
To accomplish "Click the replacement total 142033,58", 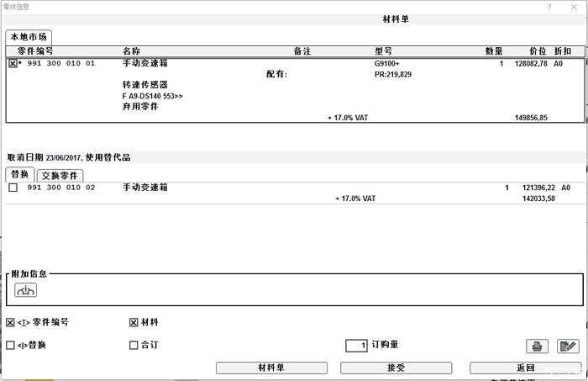I will (x=538, y=198).
